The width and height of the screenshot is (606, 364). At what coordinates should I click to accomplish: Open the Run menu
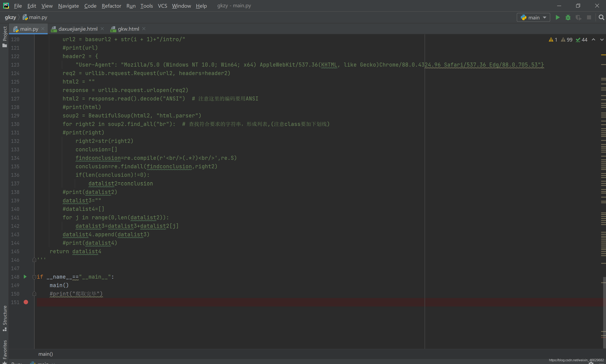(x=131, y=6)
